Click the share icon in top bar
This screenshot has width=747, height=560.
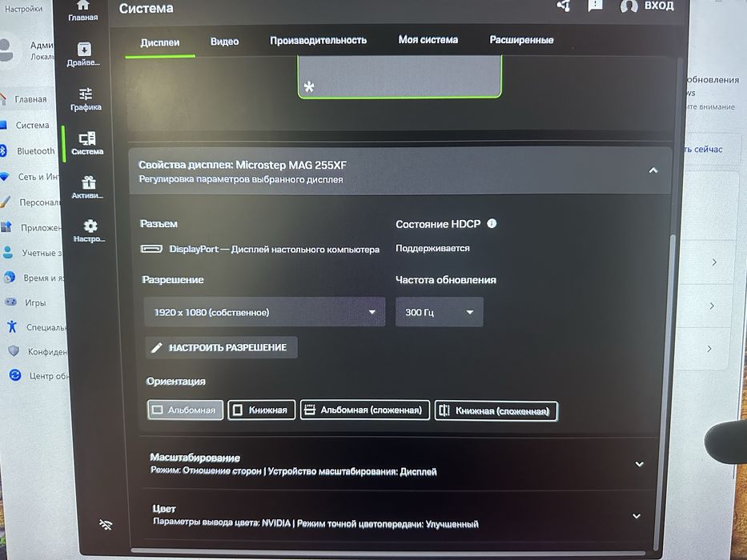(x=564, y=6)
